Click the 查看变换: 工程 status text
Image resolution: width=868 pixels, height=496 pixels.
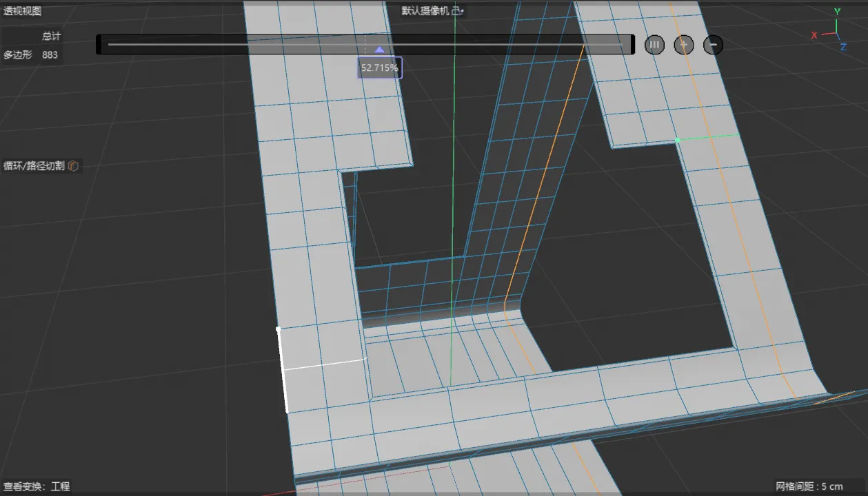[x=37, y=486]
